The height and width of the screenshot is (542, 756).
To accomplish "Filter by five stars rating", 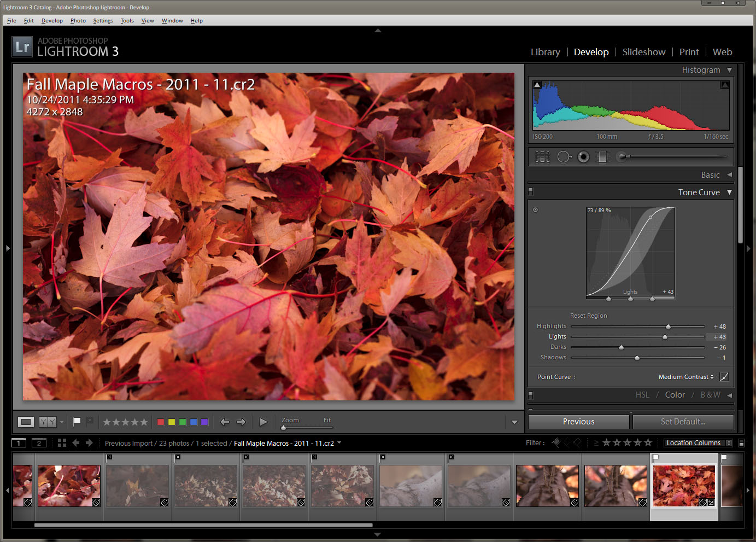I will click(648, 443).
